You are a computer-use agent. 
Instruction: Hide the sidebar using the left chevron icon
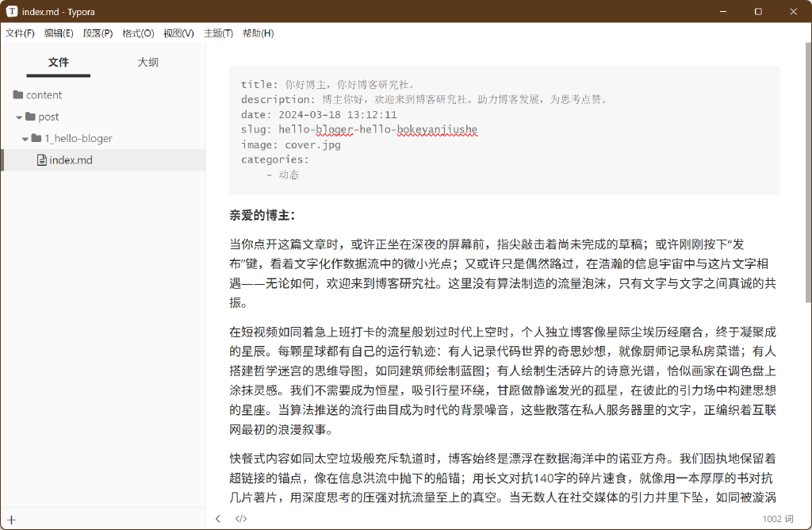coord(218,518)
